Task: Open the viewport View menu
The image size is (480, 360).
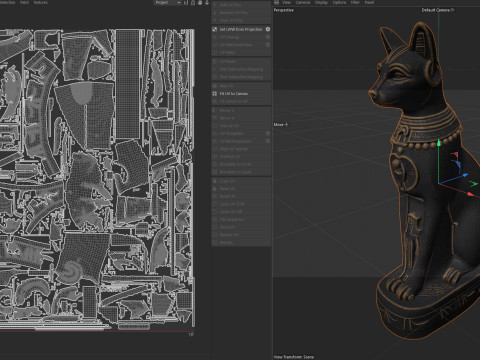Action: [287, 2]
